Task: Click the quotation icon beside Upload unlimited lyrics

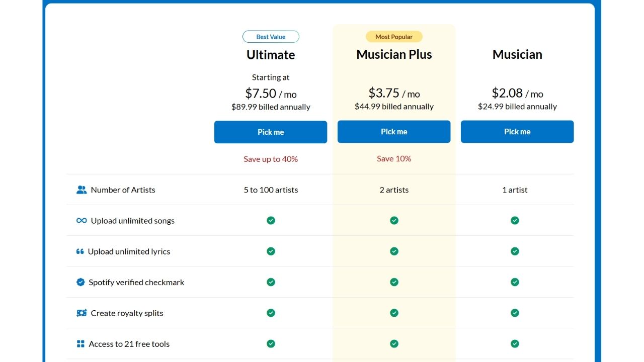Action: 79,251
